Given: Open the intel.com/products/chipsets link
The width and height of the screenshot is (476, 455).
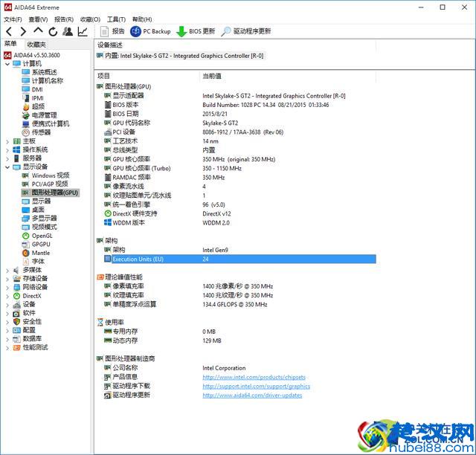Looking at the screenshot, I should (254, 377).
